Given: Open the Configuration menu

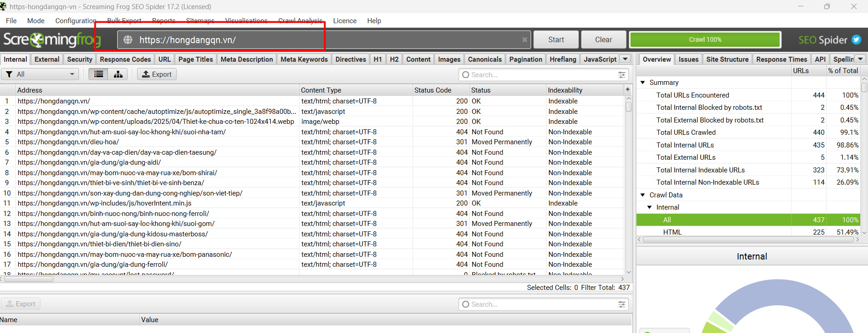Looking at the screenshot, I should (76, 21).
